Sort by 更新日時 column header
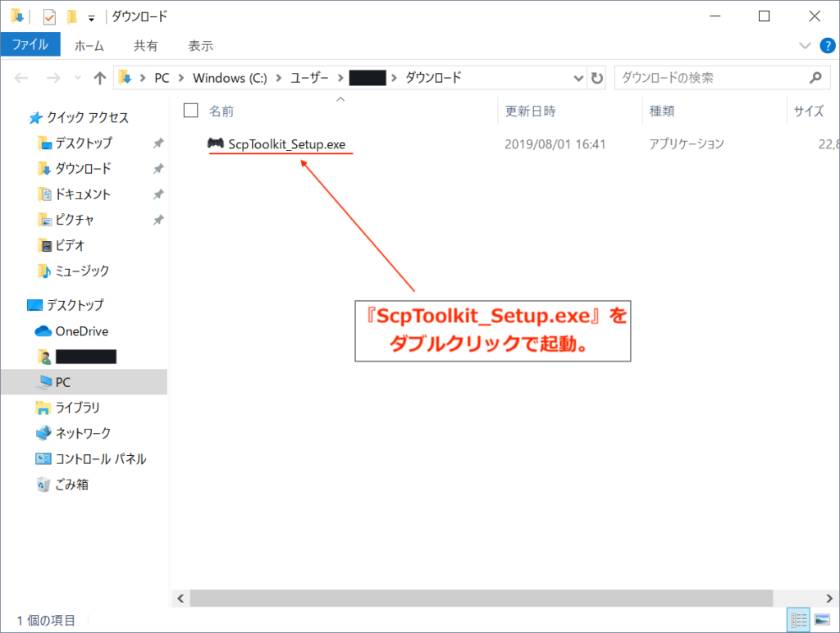The image size is (840, 633). (530, 111)
